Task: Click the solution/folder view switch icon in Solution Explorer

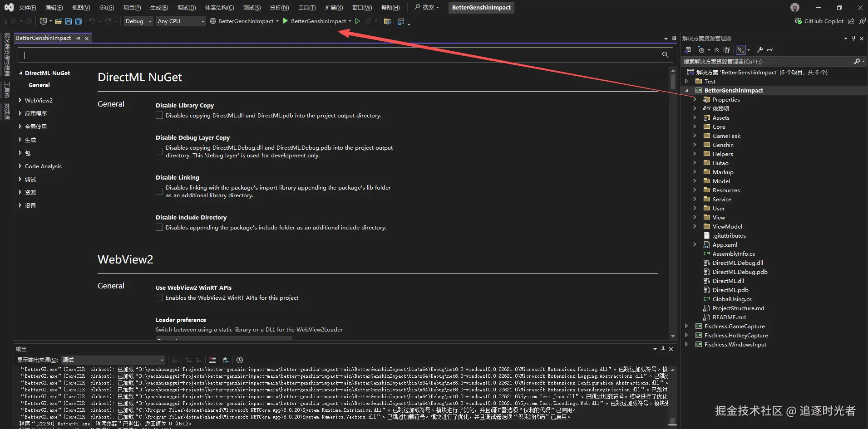Action: pyautogui.click(x=688, y=50)
